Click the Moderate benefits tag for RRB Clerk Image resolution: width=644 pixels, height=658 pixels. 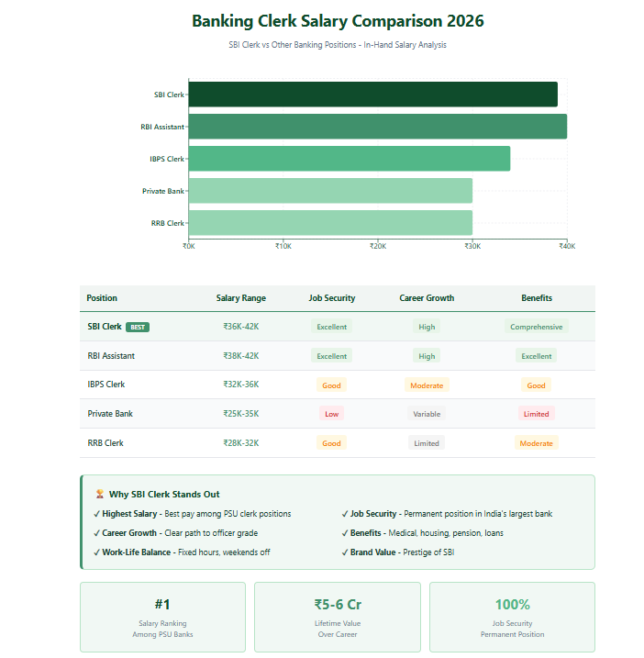point(536,443)
